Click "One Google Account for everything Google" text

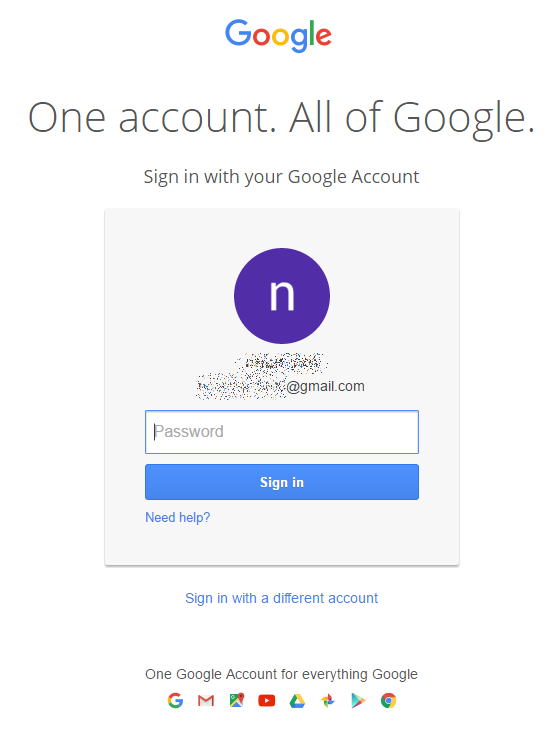coord(281,674)
